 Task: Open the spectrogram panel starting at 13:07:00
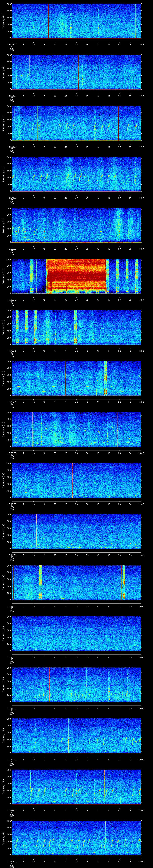point(77,327)
